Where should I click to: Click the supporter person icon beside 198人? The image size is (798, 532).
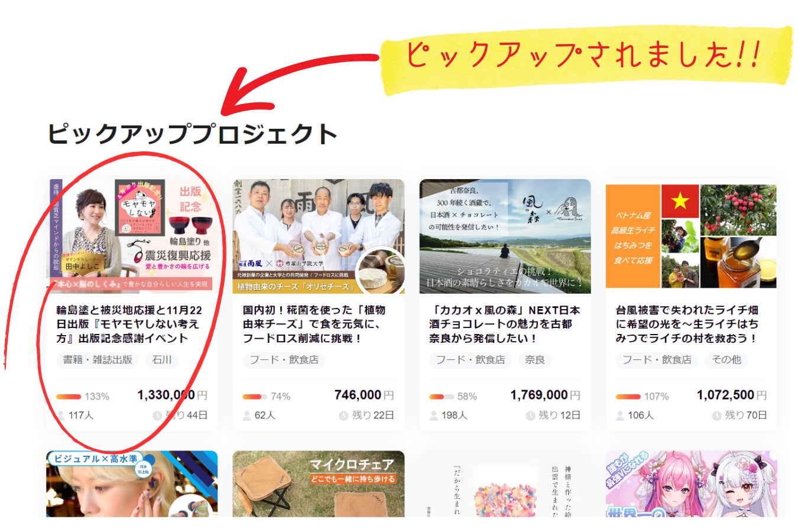tap(434, 416)
